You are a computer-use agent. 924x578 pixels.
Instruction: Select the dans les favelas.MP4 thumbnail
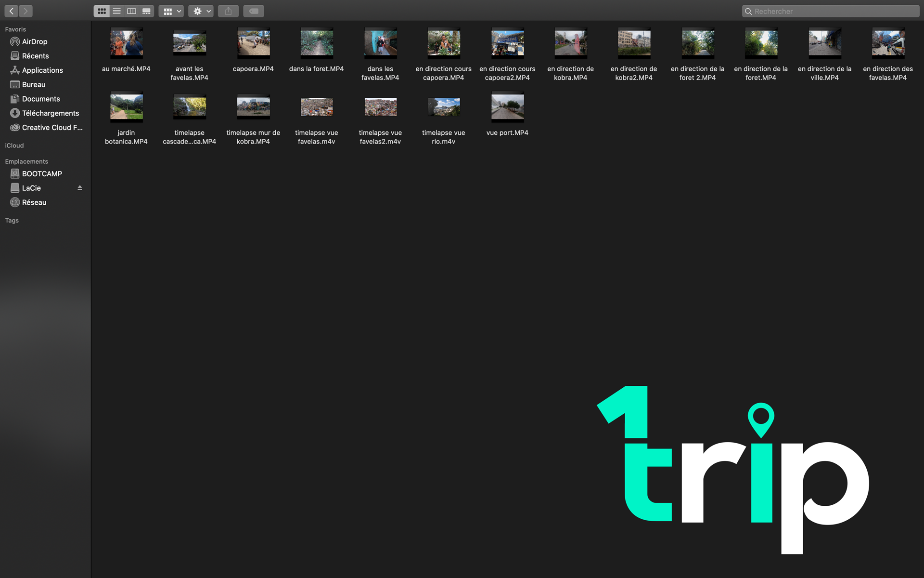point(380,42)
